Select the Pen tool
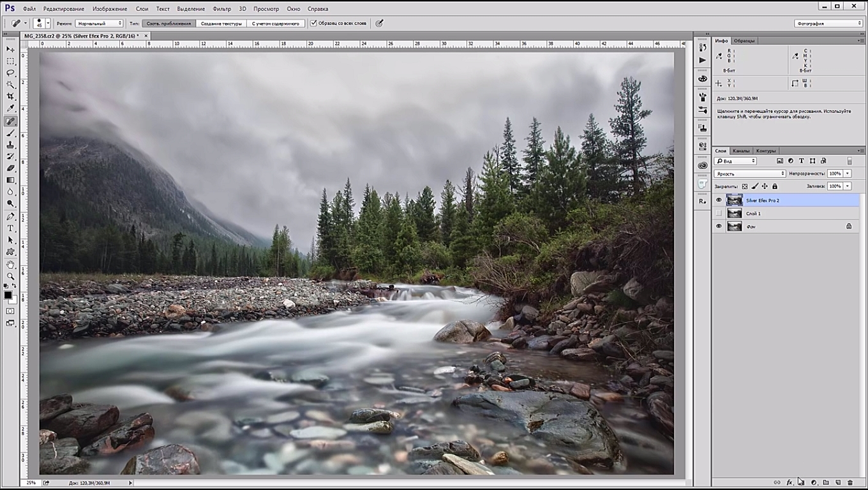The image size is (868, 490). [10, 216]
